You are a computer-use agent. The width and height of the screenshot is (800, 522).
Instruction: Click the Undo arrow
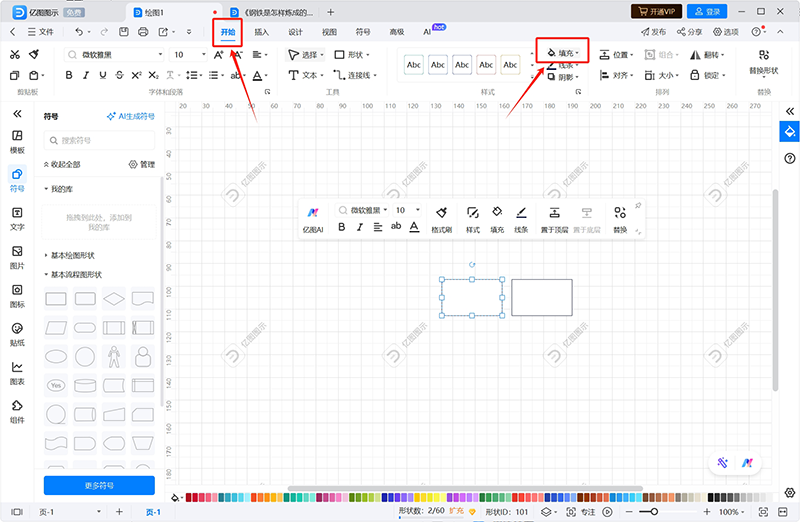79,32
